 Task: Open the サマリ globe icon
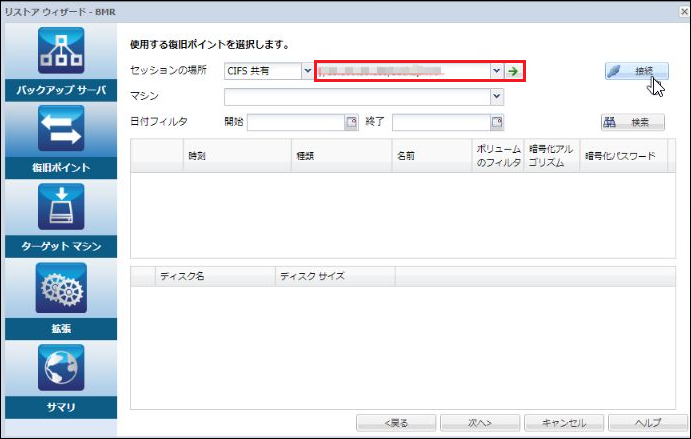click(x=61, y=368)
